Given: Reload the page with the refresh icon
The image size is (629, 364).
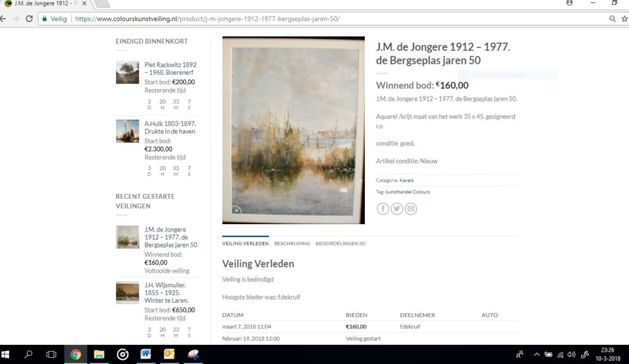Looking at the screenshot, I should (29, 19).
